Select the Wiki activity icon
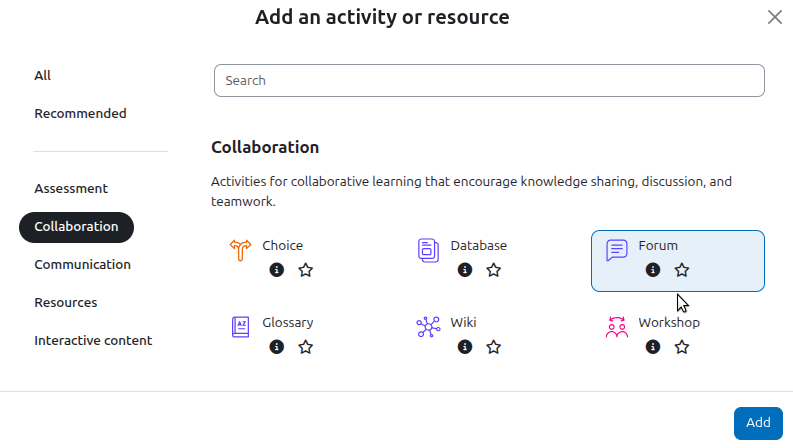The height and width of the screenshot is (448, 793). click(x=428, y=327)
